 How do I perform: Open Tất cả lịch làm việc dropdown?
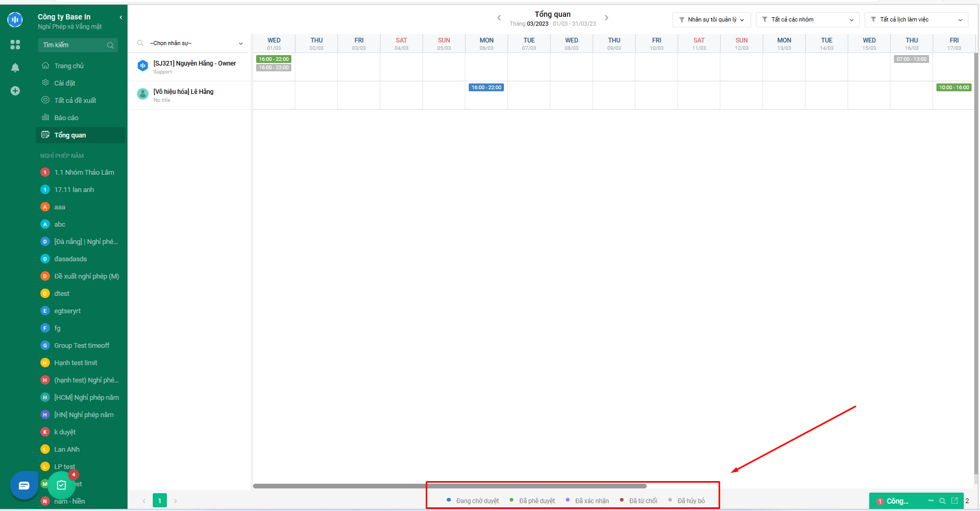(916, 19)
